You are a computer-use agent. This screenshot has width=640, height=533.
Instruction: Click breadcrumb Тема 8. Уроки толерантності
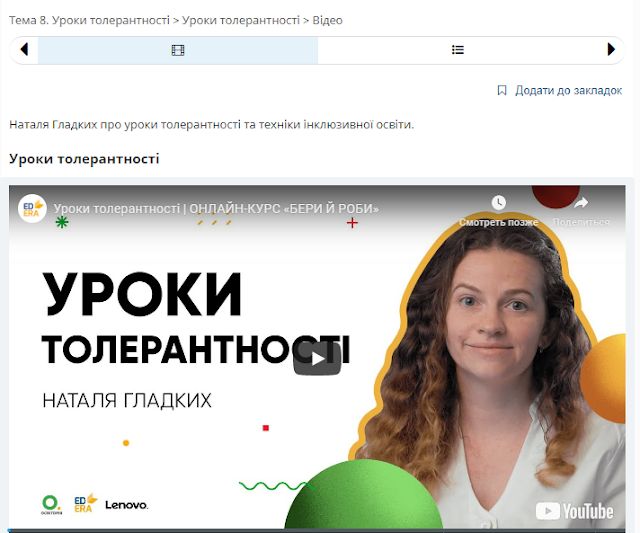pyautogui.click(x=89, y=20)
